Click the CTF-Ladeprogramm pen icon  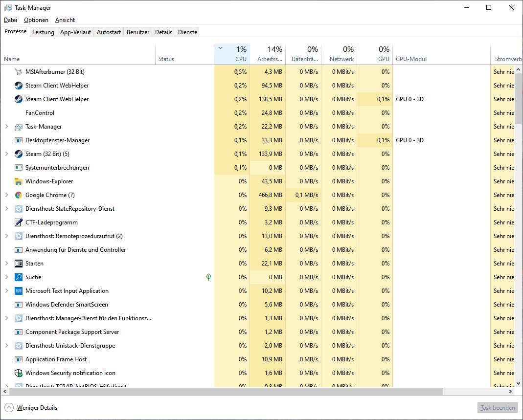click(x=18, y=222)
